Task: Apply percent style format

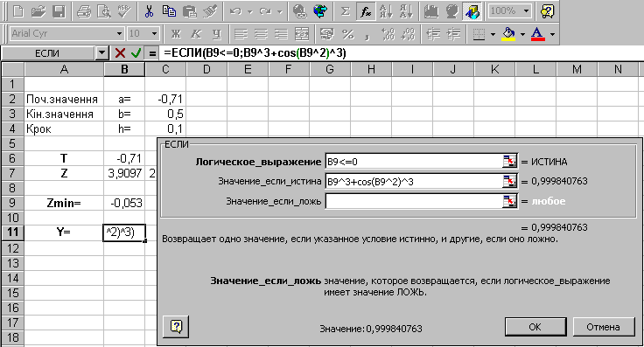Action: [348, 34]
